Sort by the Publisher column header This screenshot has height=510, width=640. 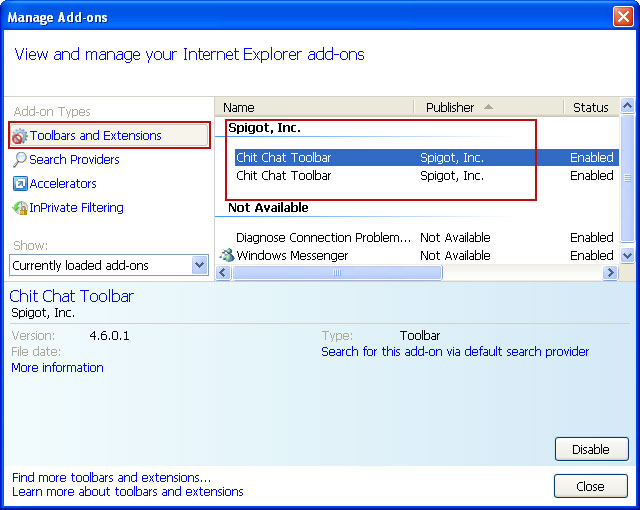pos(489,107)
